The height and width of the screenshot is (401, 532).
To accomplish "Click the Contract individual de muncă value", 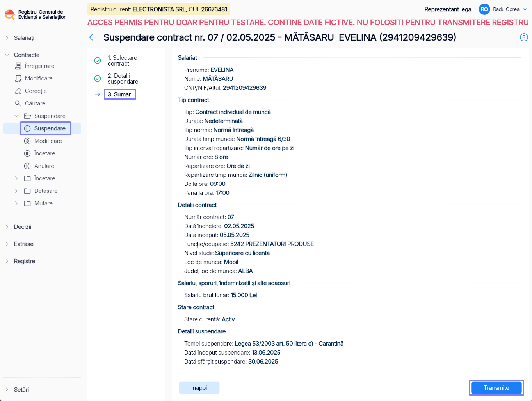I will (x=233, y=112).
